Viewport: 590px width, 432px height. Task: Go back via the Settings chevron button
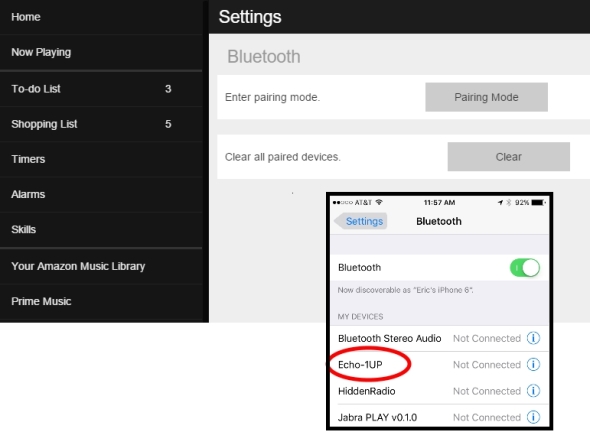tap(361, 221)
